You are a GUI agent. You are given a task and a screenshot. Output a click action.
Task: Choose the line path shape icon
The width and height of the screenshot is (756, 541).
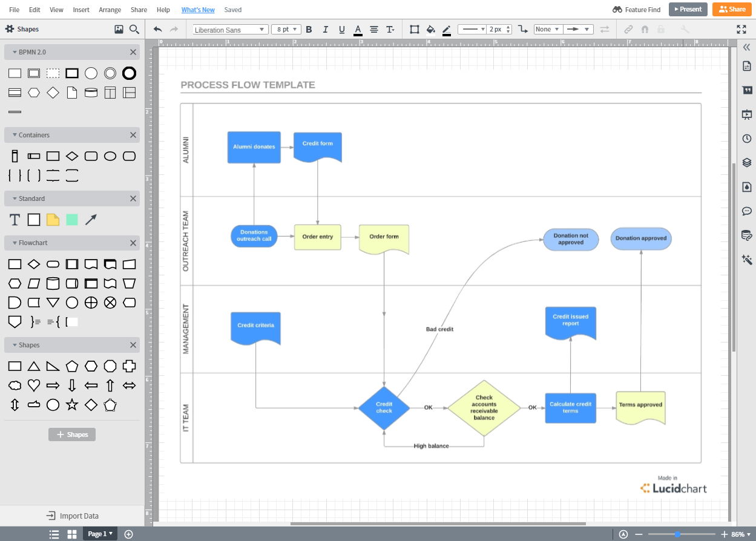point(523,29)
